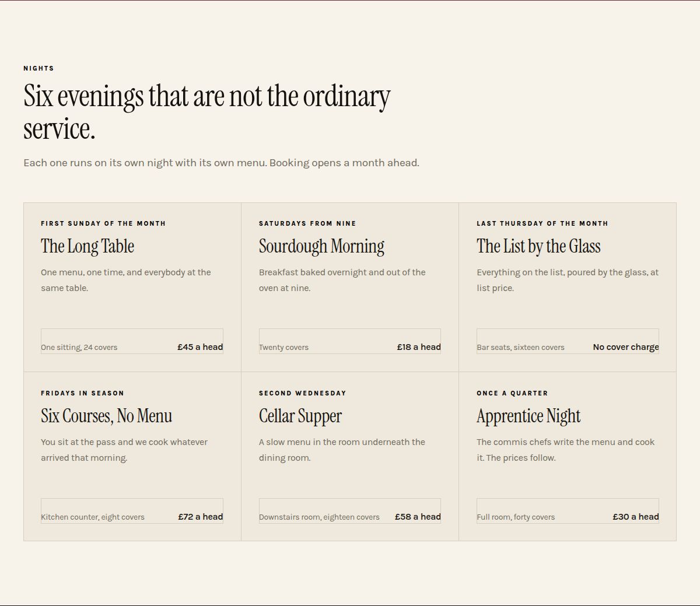Screen dimensions: 700x606
Task: Select the Apprentice Night card title
Action: point(528,416)
